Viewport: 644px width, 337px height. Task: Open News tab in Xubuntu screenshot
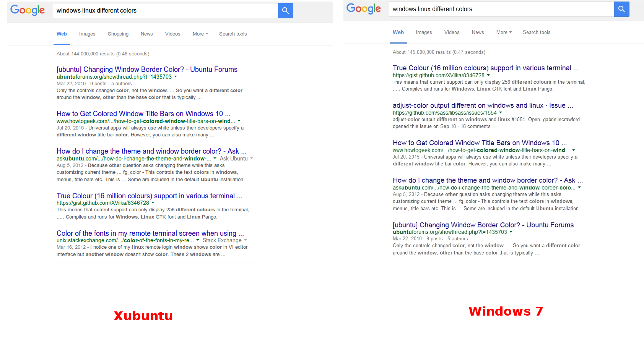[x=146, y=34]
